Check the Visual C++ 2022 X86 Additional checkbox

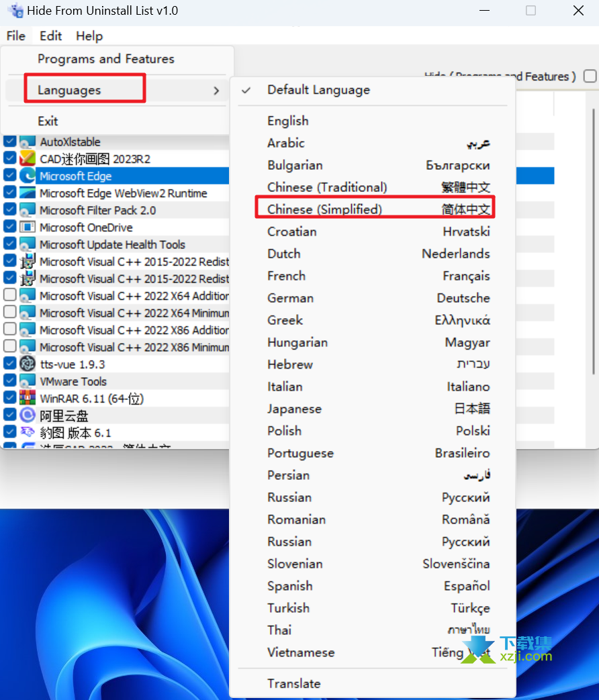[x=10, y=329]
